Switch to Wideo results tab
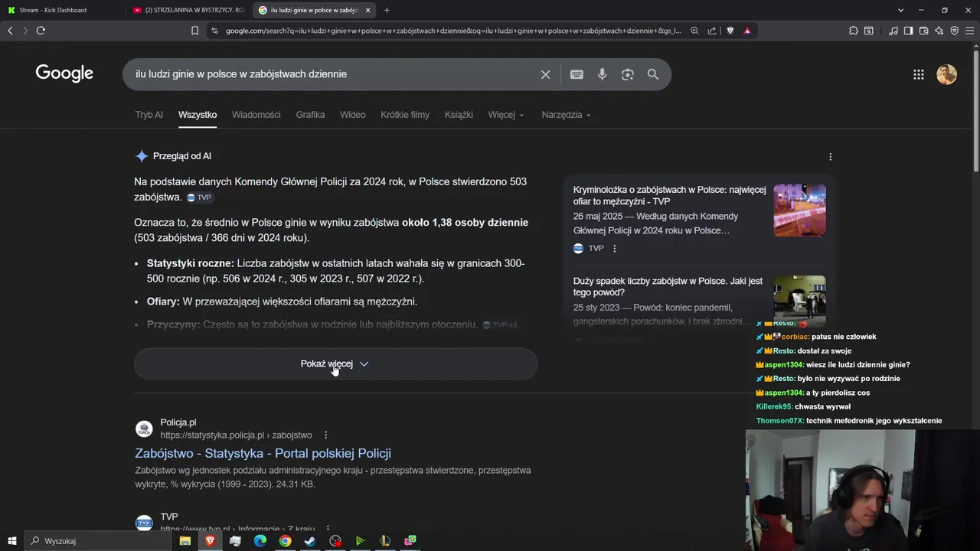 [x=352, y=115]
